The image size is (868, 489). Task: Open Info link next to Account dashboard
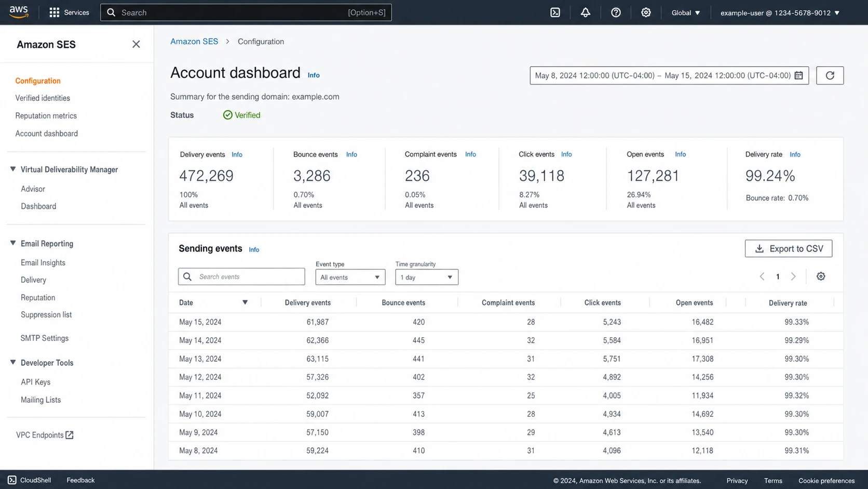(x=314, y=75)
